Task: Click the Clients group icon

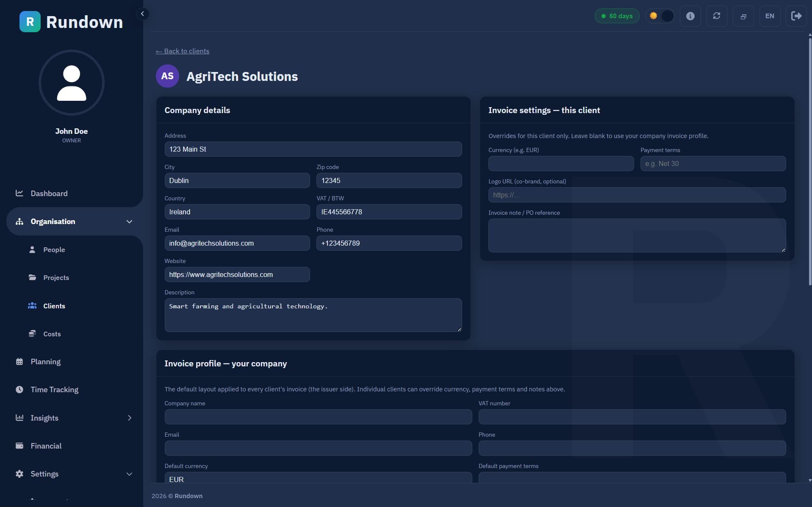Action: (32, 305)
